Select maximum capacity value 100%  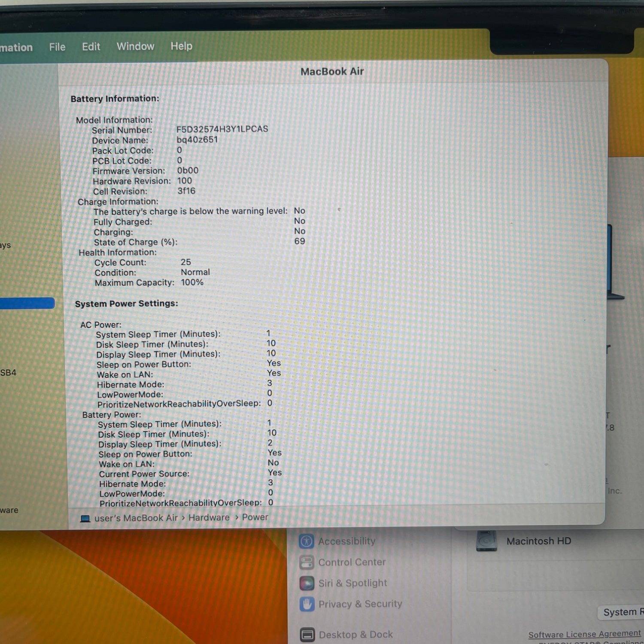(x=192, y=283)
